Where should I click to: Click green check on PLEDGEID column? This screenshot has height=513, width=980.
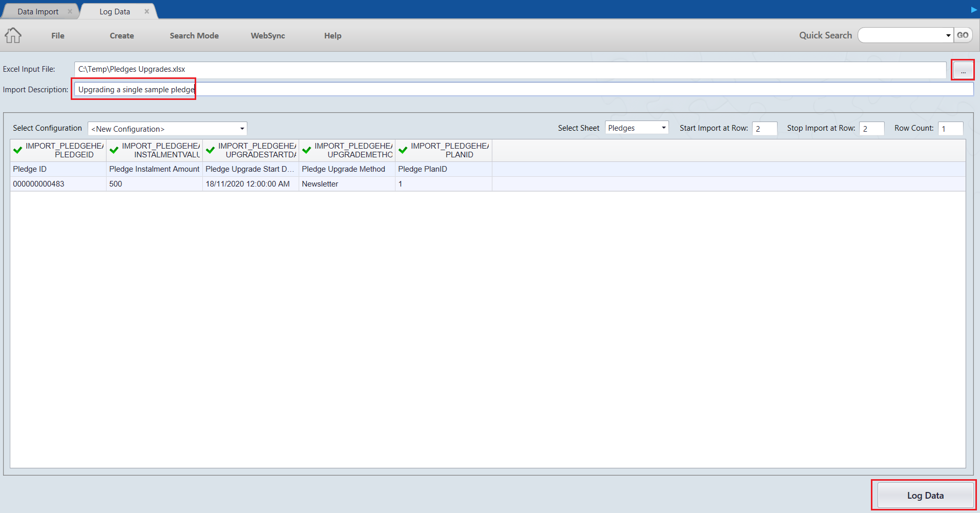click(18, 150)
